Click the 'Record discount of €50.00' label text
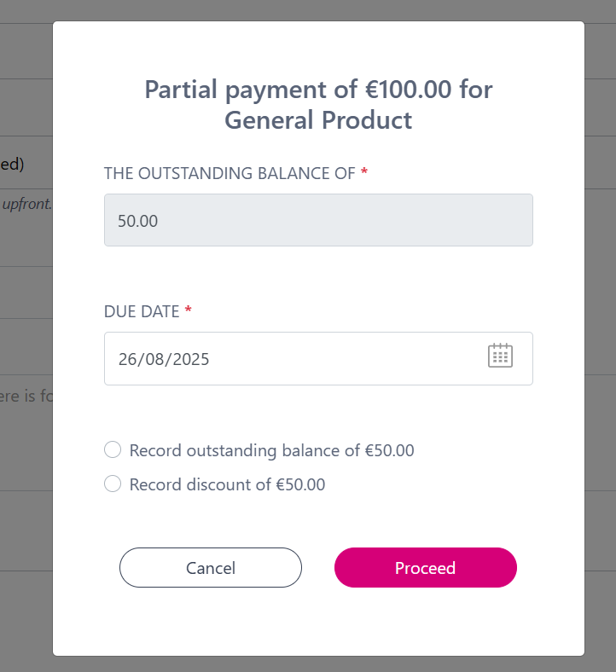616x672 pixels. [227, 484]
